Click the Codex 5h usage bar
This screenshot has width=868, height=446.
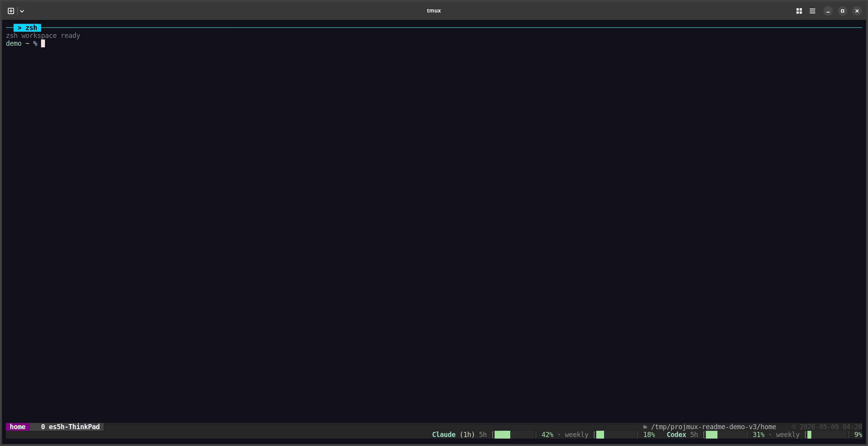[725, 435]
